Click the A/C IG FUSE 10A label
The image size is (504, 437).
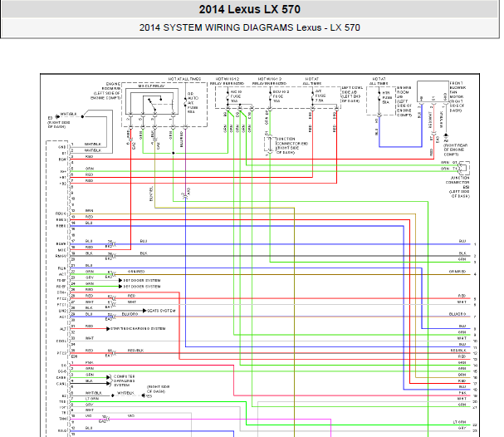(x=236, y=96)
